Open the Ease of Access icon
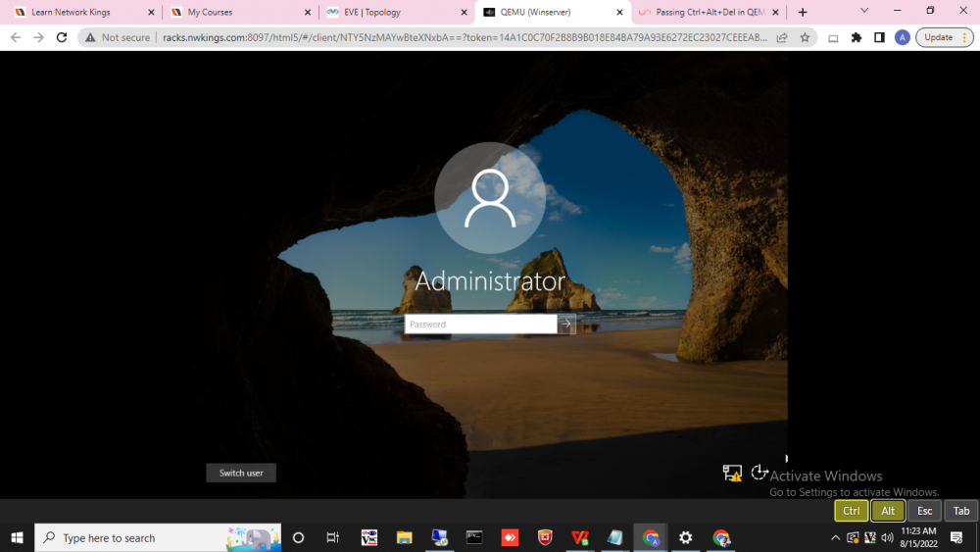 tap(759, 473)
